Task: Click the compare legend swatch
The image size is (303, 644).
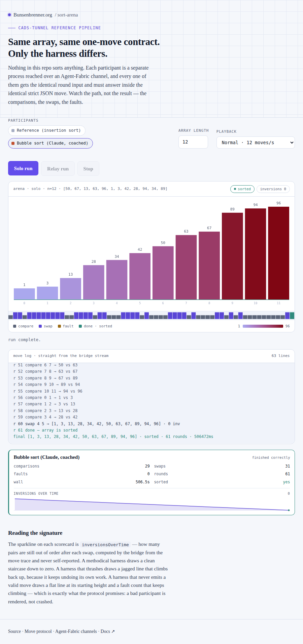Action: pos(14,326)
